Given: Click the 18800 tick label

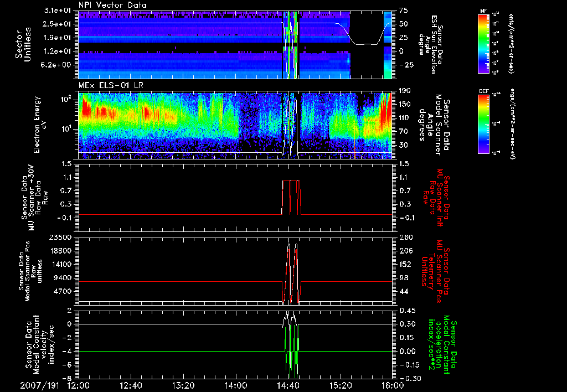Looking at the screenshot, I should pyautogui.click(x=61, y=251).
